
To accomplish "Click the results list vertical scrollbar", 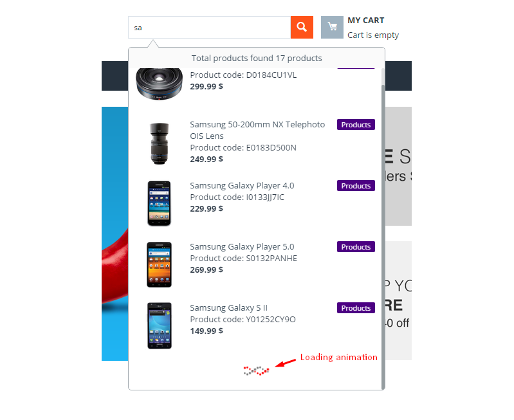I will [x=383, y=237].
